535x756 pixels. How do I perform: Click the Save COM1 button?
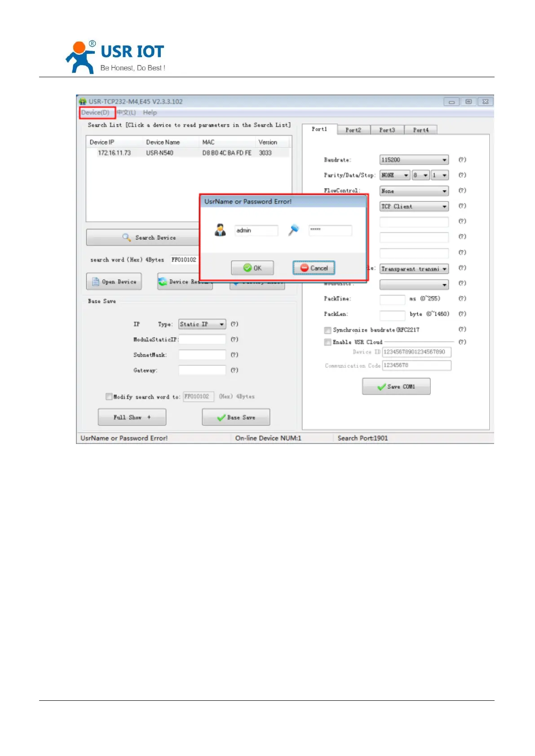[x=396, y=387]
